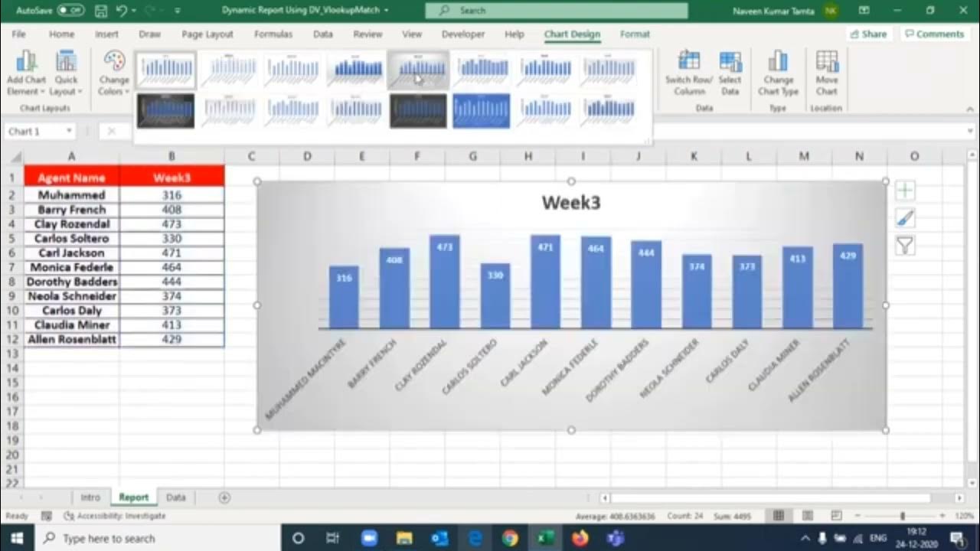The height and width of the screenshot is (551, 980).
Task: Select the Week3 header cell in column B
Action: [171, 178]
